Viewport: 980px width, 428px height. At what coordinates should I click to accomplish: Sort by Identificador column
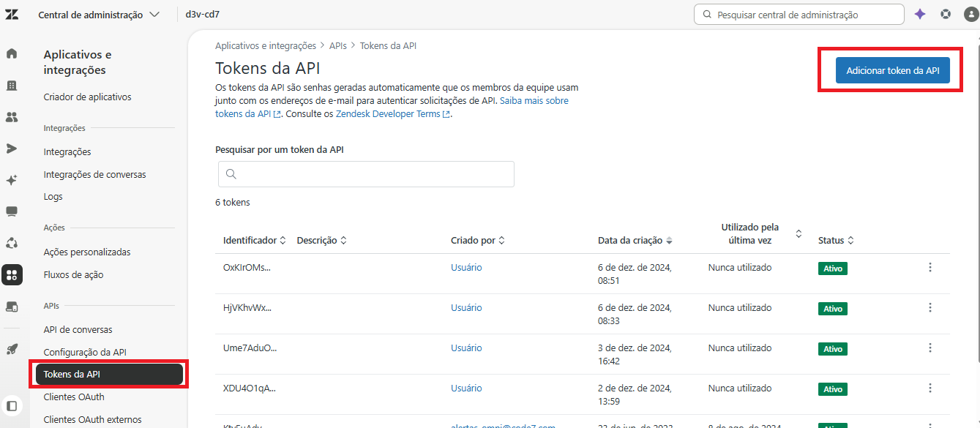pos(255,240)
